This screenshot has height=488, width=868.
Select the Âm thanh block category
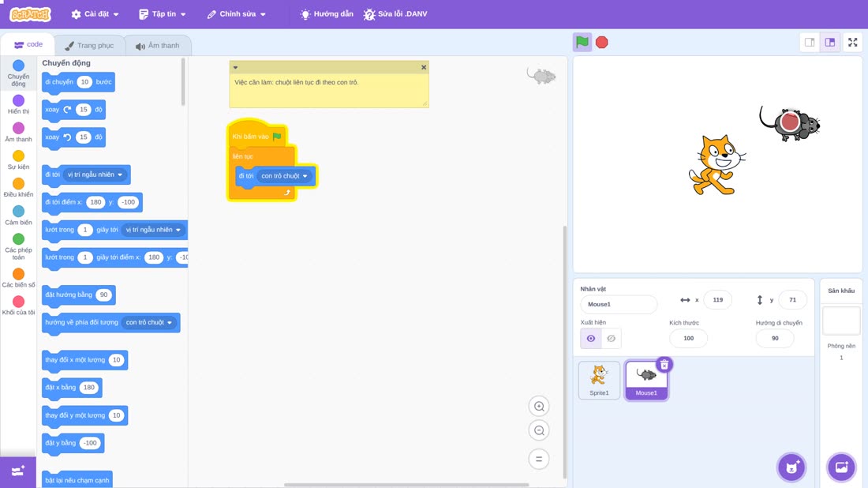tap(18, 132)
